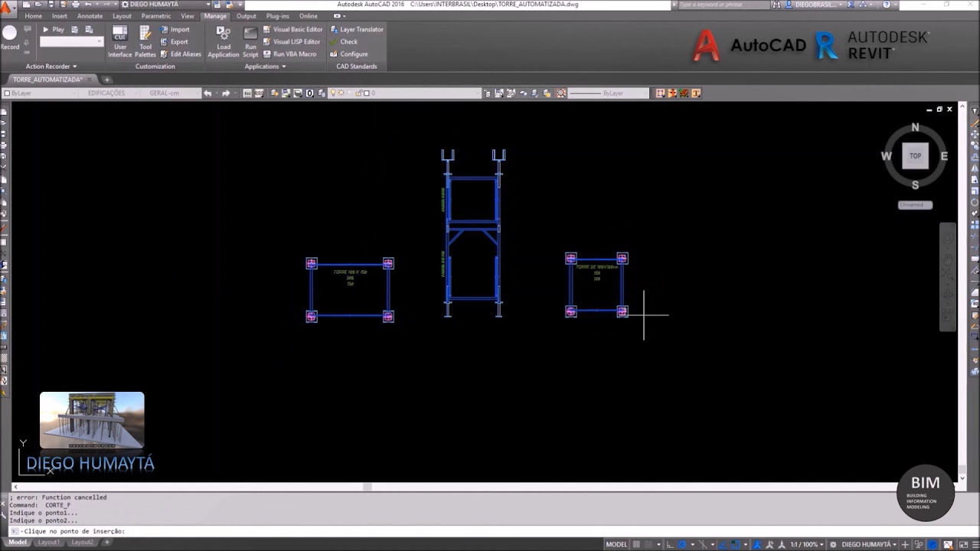Open the Layout ribbon tab

[122, 16]
